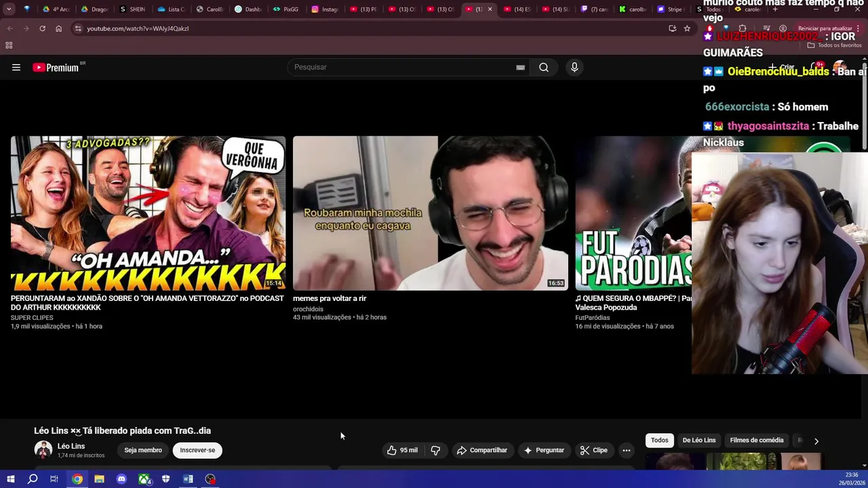Screen dimensions: 868x488
Task: Open video title about XANDÃO podcast
Action: click(147, 303)
